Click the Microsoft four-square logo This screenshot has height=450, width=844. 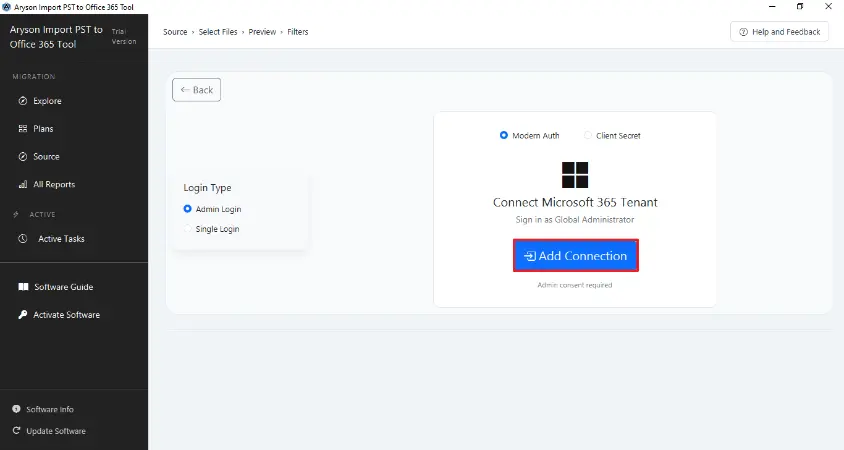coord(575,175)
